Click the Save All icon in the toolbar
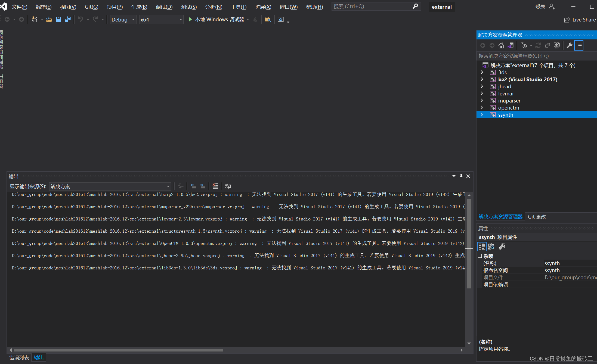The width and height of the screenshot is (597, 364). pos(68,19)
